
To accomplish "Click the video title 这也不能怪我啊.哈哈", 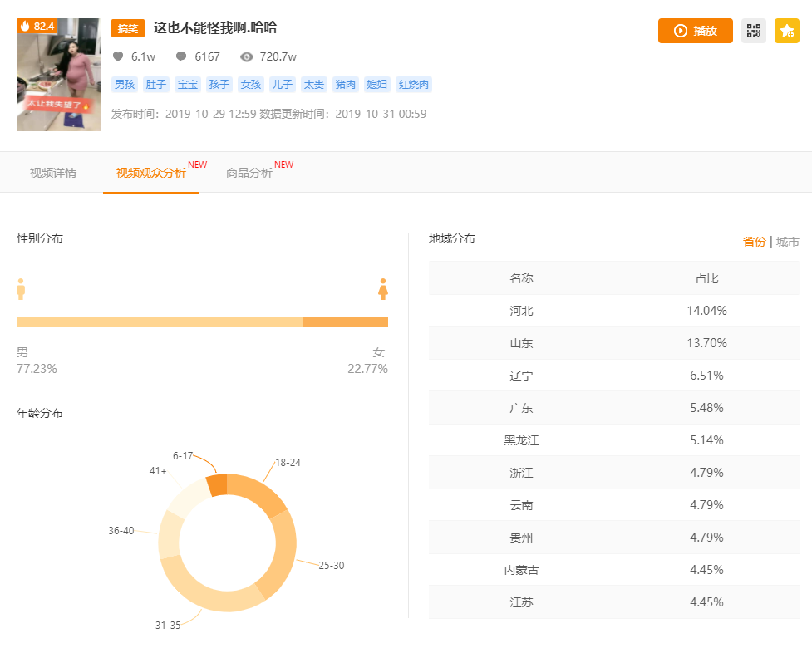I will pyautogui.click(x=215, y=27).
